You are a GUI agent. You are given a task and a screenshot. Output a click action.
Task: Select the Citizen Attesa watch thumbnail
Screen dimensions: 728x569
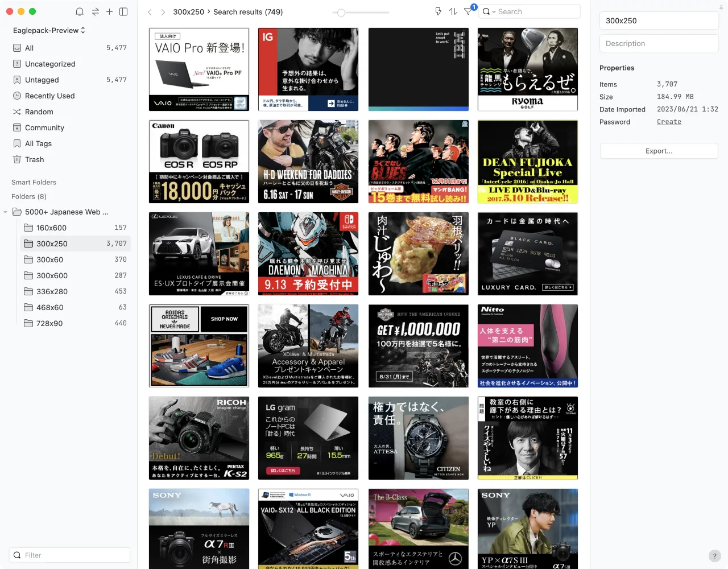click(419, 438)
